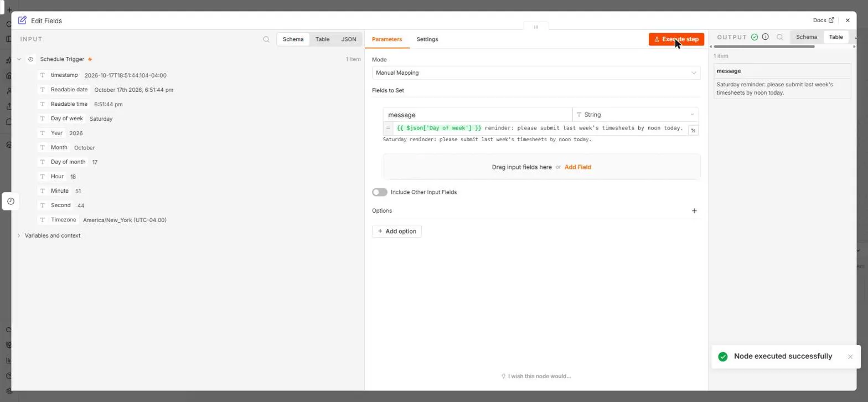Select the output Schema view tab
The width and height of the screenshot is (868, 402).
(807, 37)
